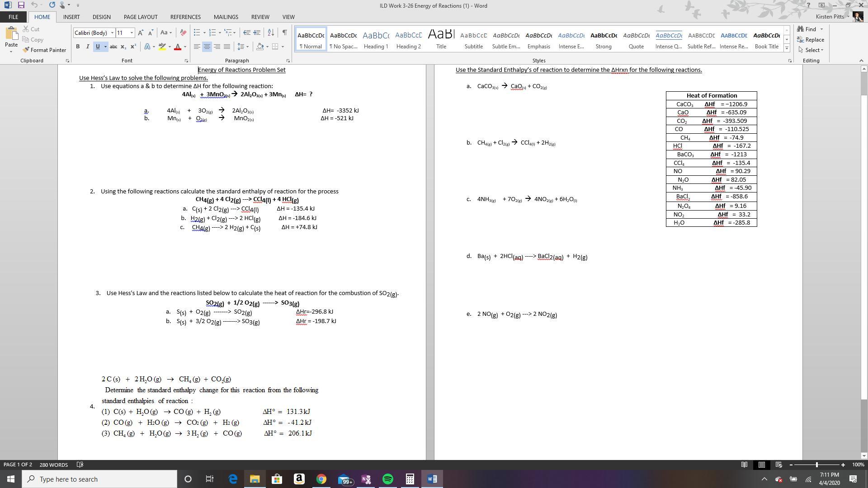
Task: Open the font size dropdown
Action: point(132,33)
